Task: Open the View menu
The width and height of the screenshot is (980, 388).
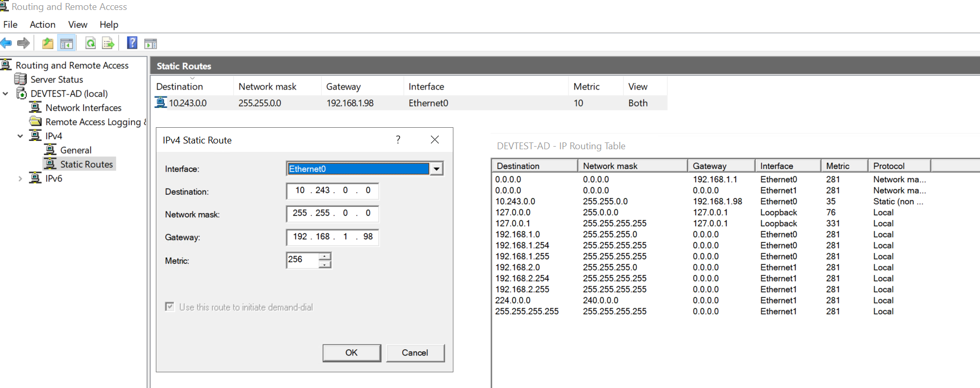Action: (x=77, y=25)
